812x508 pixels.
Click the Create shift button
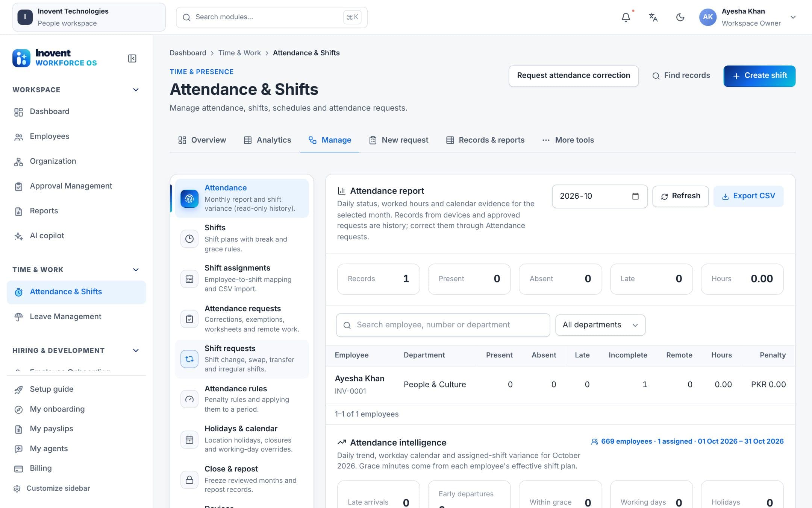click(759, 76)
